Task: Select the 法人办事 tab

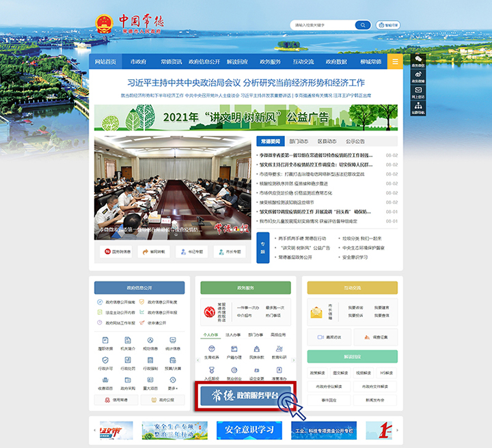Action: tap(233, 335)
